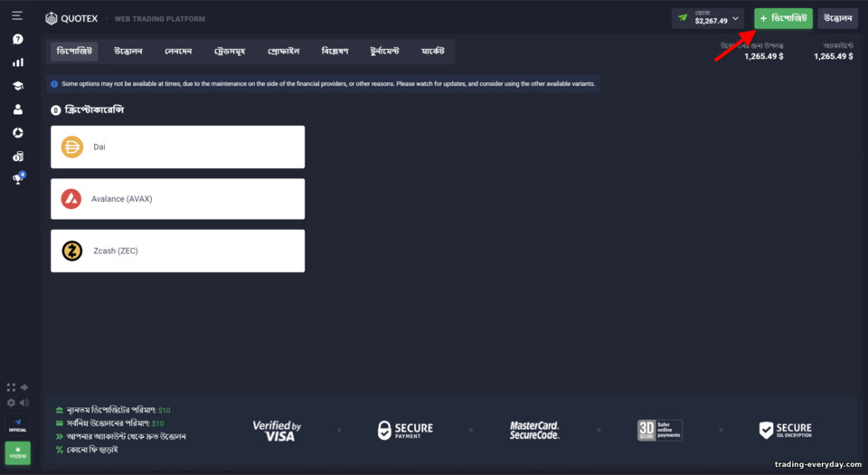This screenshot has height=475, width=868.
Task: Open the user account icon in sidebar
Action: 18,109
